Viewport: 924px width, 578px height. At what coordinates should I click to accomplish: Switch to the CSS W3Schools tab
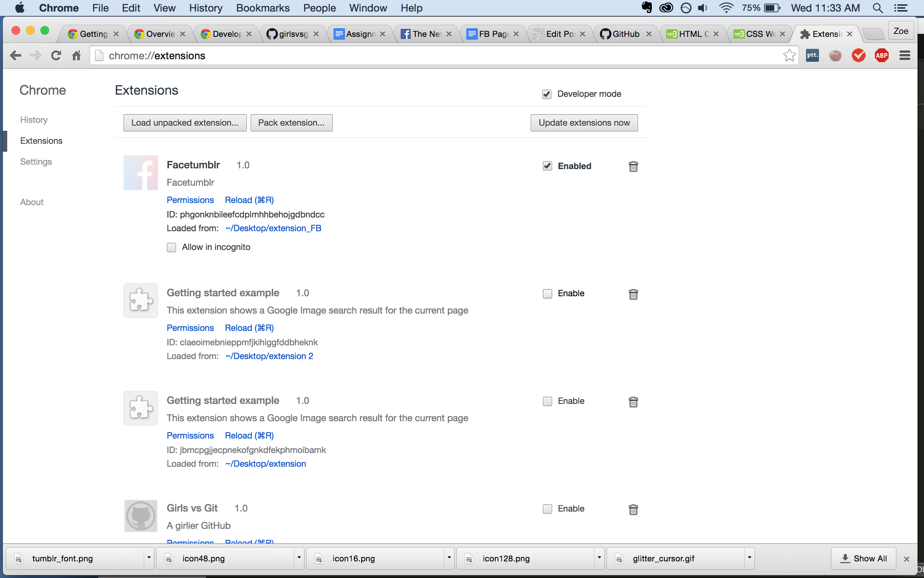[759, 34]
